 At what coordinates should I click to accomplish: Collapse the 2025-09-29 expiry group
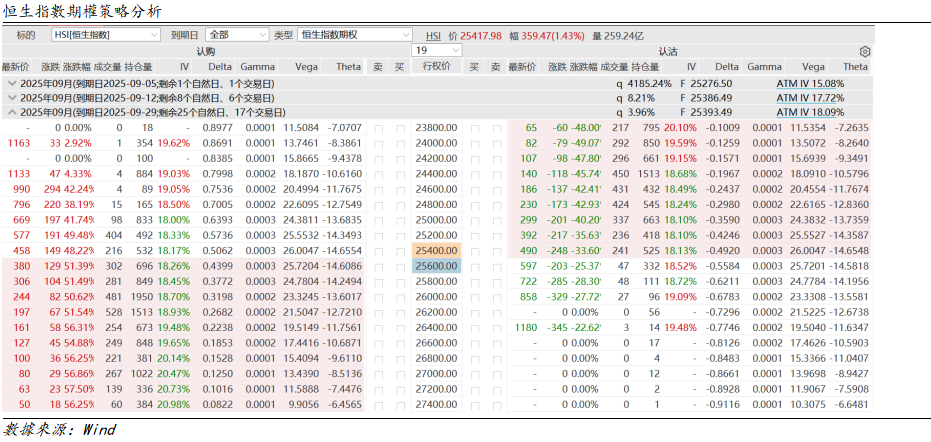tap(12, 113)
